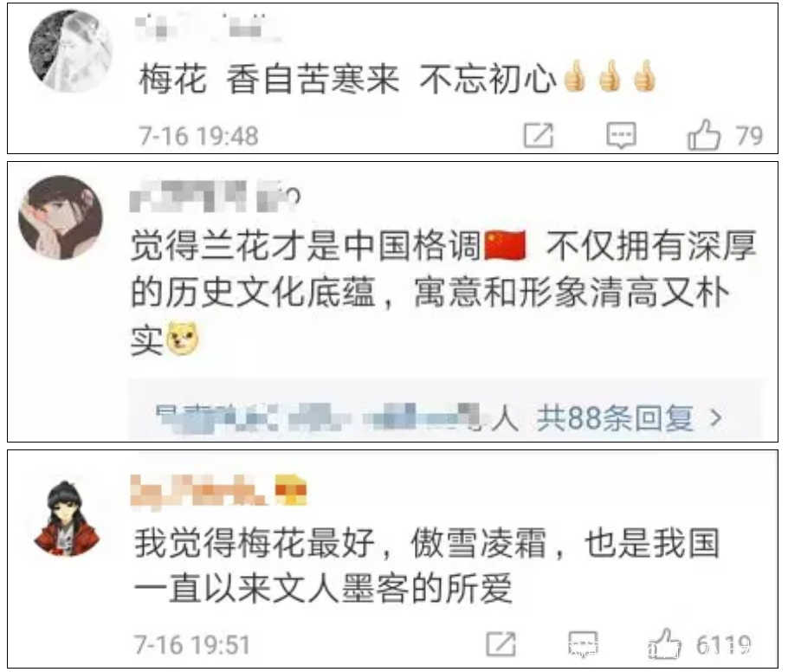Viewport: 788px width, 672px height.
Task: Share the 梅花香自苦寒来 comment
Action: click(539, 135)
